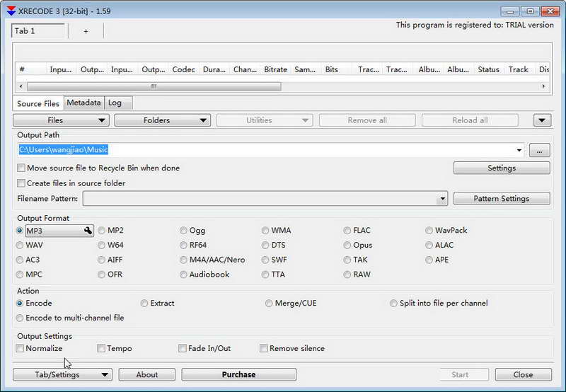Screen dimensions: 566x392
Task: Click the Close button at bottom
Action: click(524, 375)
